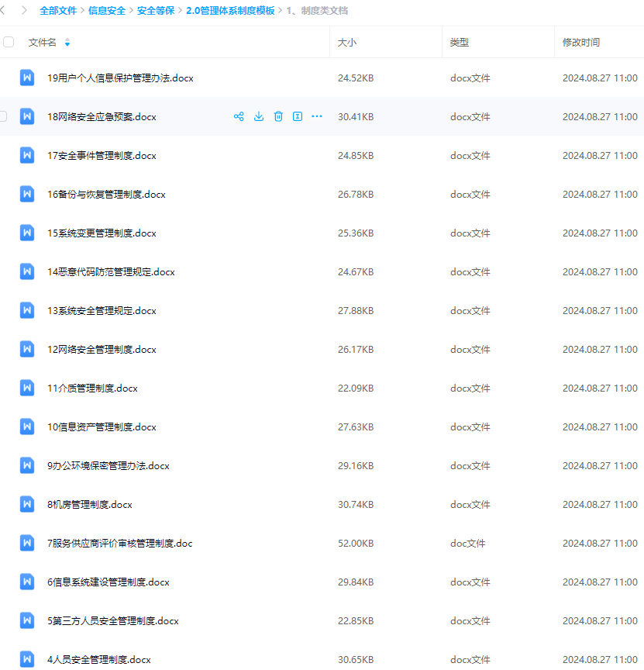Open file 19用户个人信息保护管理办法.docx

[120, 78]
